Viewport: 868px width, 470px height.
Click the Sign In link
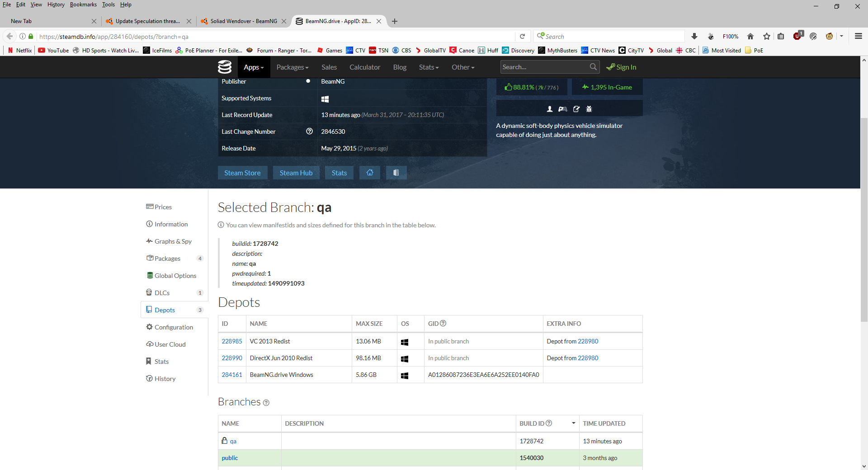pyautogui.click(x=621, y=67)
